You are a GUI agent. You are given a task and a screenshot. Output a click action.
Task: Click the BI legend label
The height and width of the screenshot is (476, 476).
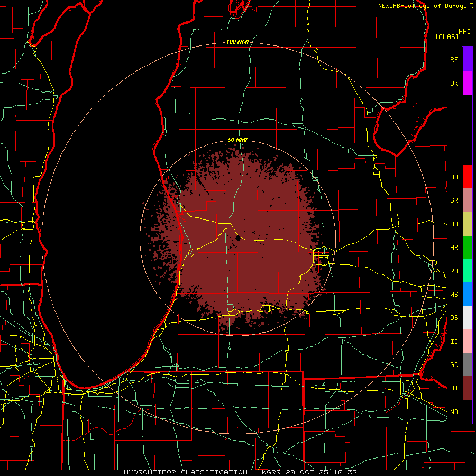454,388
